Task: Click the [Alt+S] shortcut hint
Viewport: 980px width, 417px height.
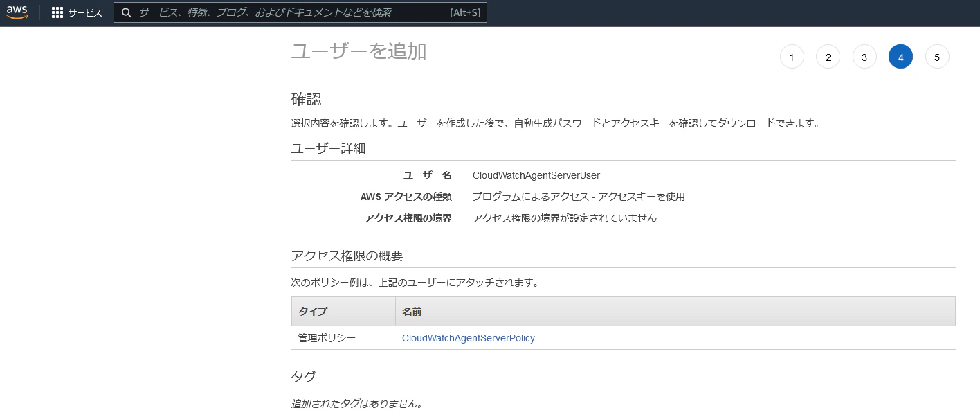Action: (x=464, y=12)
